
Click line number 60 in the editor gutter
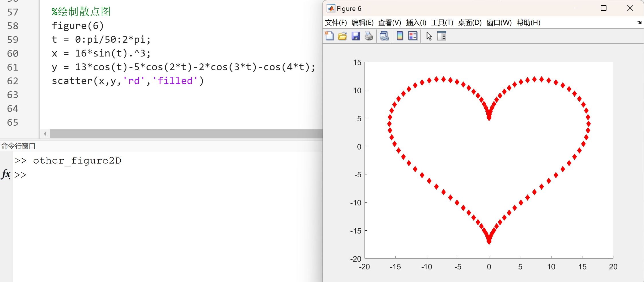tap(13, 53)
